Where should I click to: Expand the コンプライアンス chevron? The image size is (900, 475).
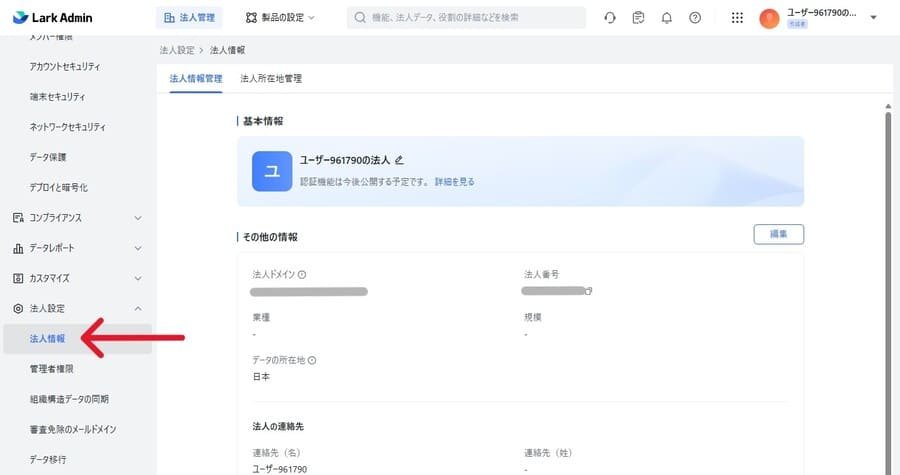138,218
